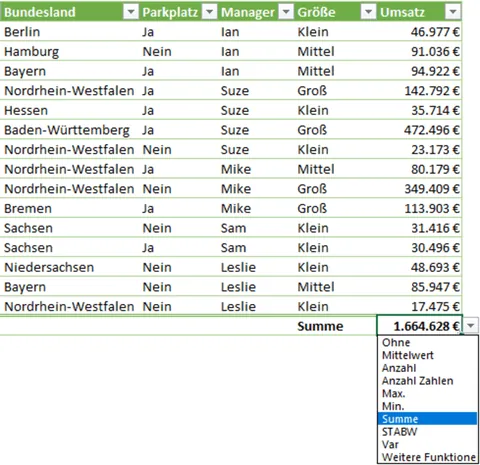
Task: Select the bold Summe label cell
Action: (x=335, y=325)
